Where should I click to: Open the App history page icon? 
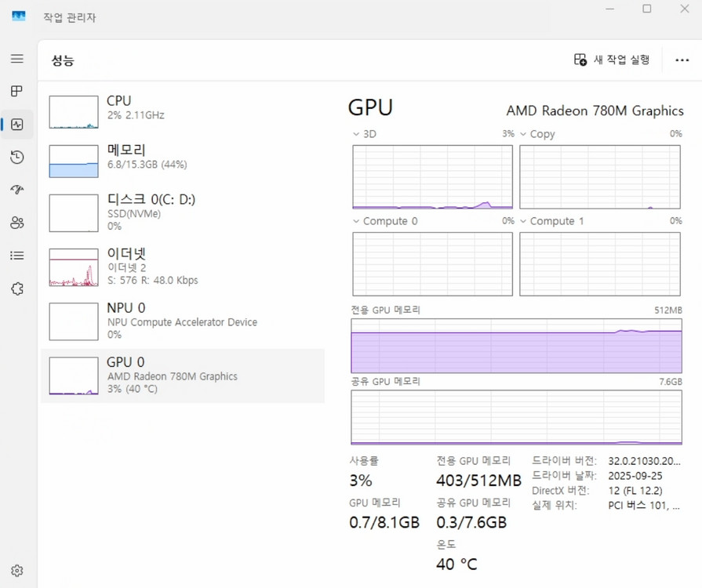[16, 157]
